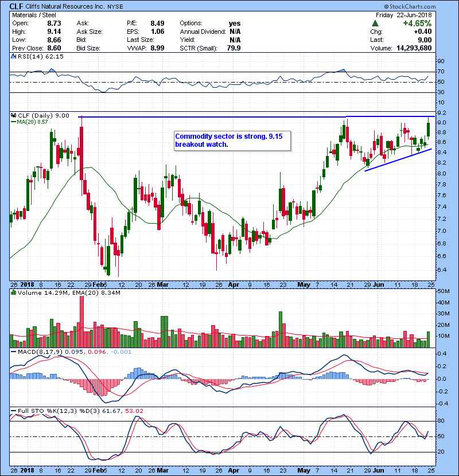Click the Friday 22-Jun-2018 date label

click(403, 15)
